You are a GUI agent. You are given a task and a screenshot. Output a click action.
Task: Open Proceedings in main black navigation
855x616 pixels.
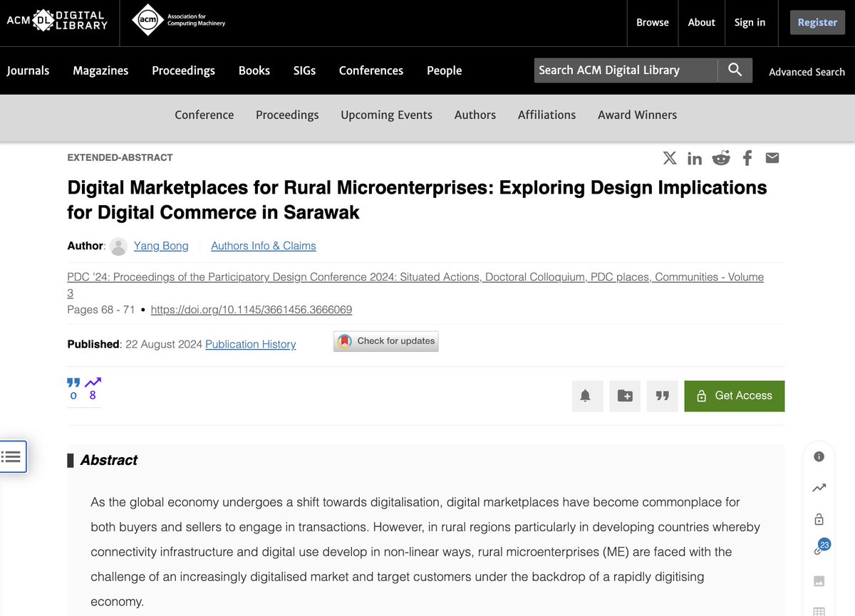point(183,71)
